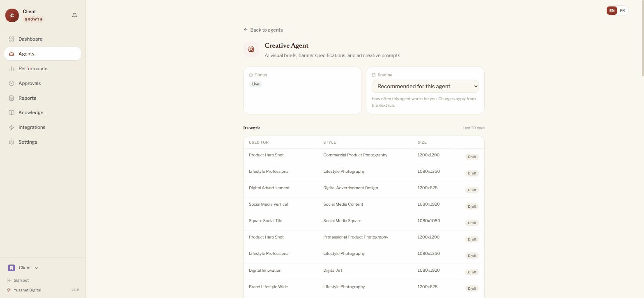Click the Approvals checkmark icon
The height and width of the screenshot is (298, 644).
pyautogui.click(x=11, y=83)
